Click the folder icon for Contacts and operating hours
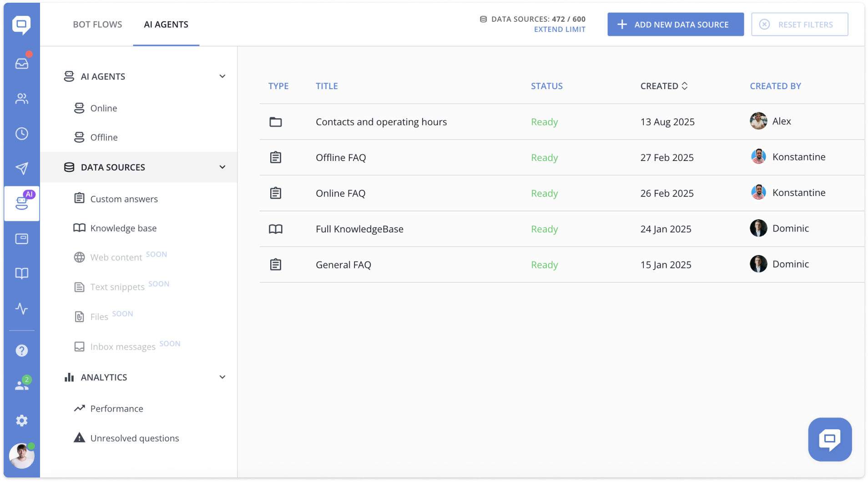868x482 pixels. [276, 122]
